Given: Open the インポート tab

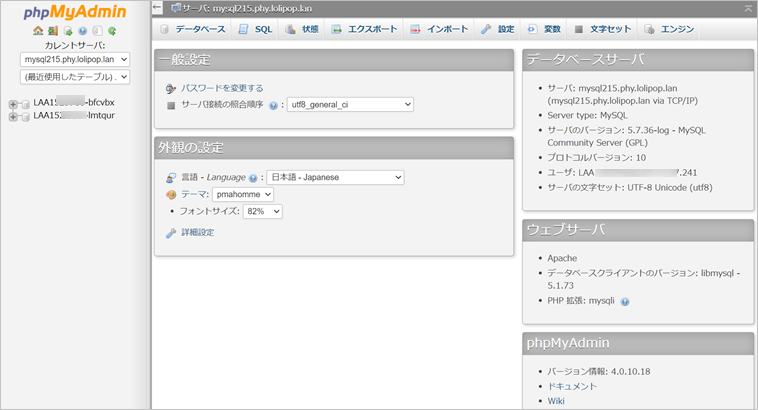Looking at the screenshot, I should pos(439,30).
